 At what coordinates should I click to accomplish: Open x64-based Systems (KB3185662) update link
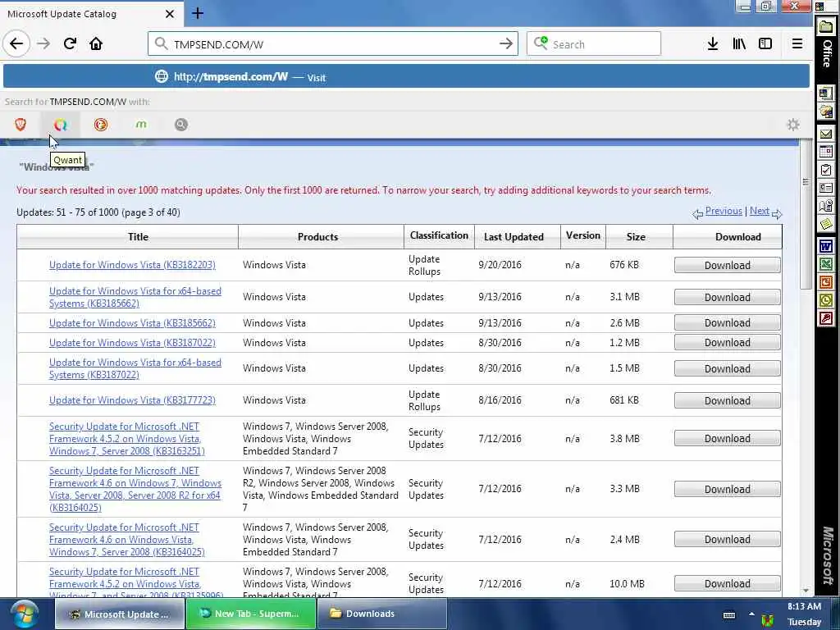coord(135,297)
